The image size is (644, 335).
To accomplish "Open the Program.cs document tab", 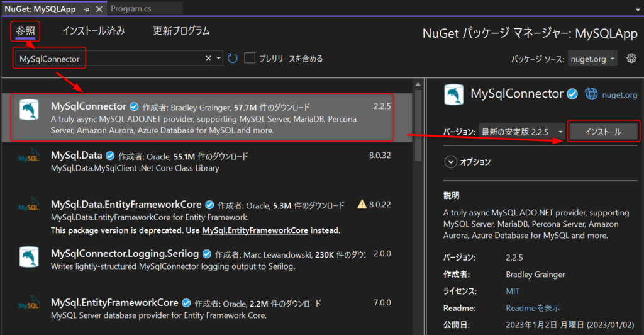I will tap(131, 9).
